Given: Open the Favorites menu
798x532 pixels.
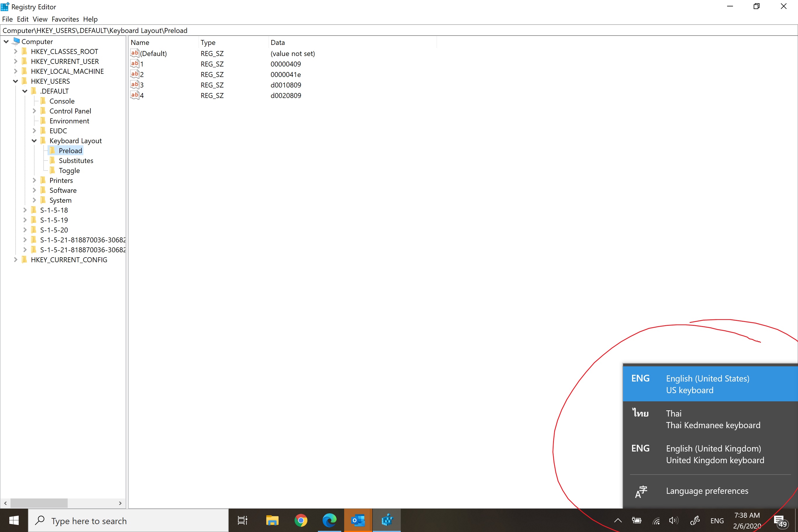Looking at the screenshot, I should click(65, 19).
